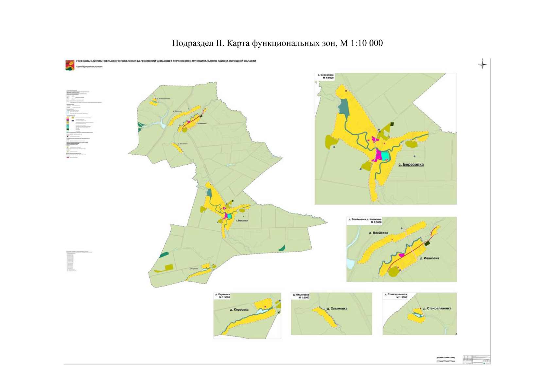Click the page heading Подраздел II
The height and width of the screenshot is (392, 555).
(277, 43)
